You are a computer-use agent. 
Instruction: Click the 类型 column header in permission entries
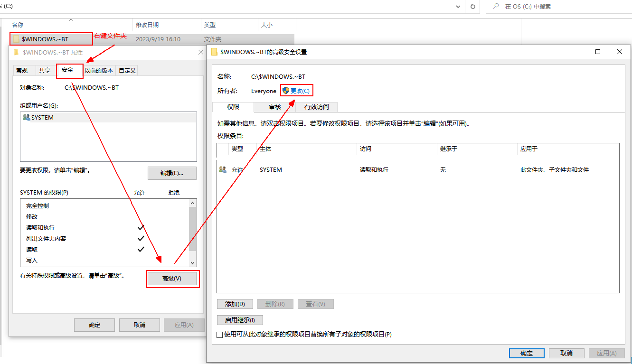click(237, 149)
